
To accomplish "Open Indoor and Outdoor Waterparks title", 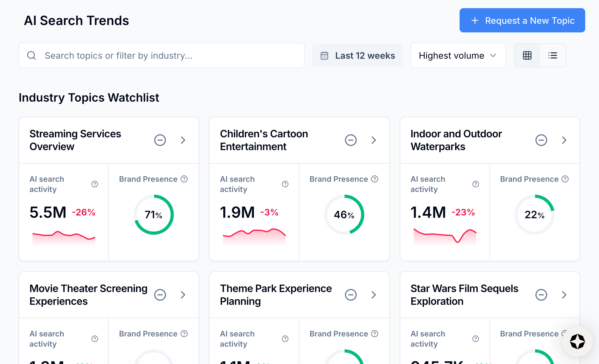I will (456, 140).
